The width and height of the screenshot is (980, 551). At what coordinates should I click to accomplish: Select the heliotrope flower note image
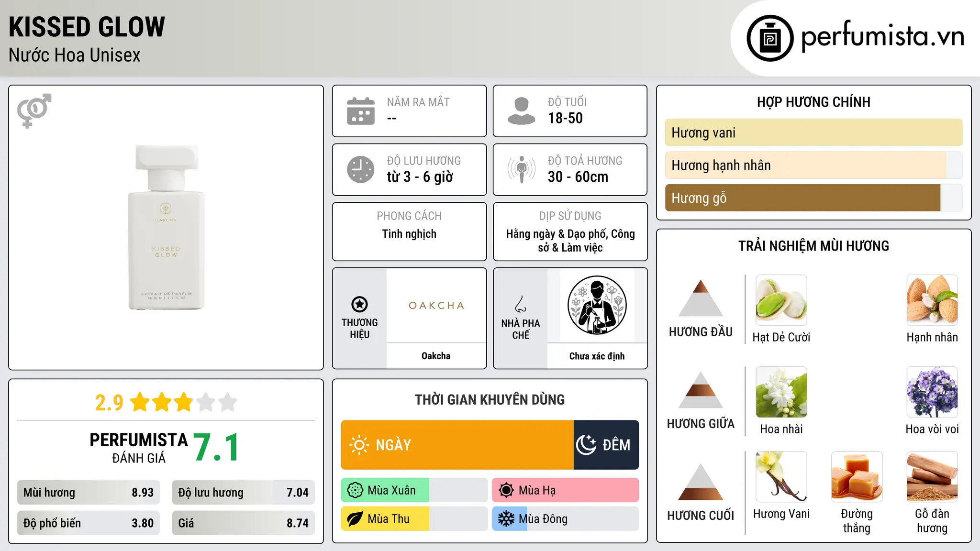932,392
